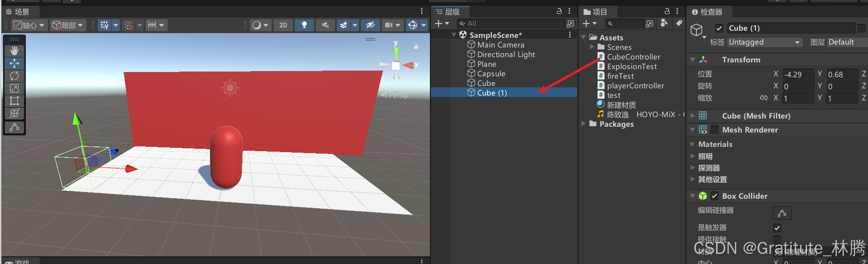Image resolution: width=868 pixels, height=264 pixels.
Task: Open SampleScene options kebab menu
Action: click(569, 35)
